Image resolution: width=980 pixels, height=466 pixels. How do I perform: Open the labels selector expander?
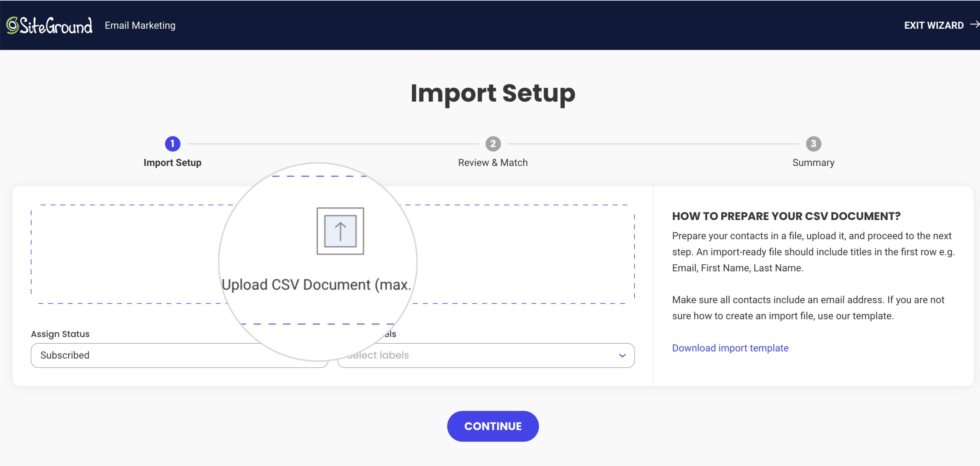tap(623, 355)
